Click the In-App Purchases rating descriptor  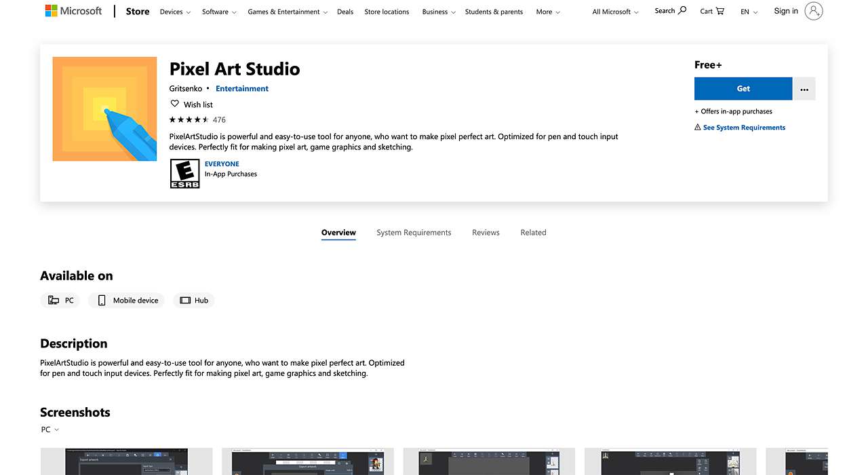[231, 174]
